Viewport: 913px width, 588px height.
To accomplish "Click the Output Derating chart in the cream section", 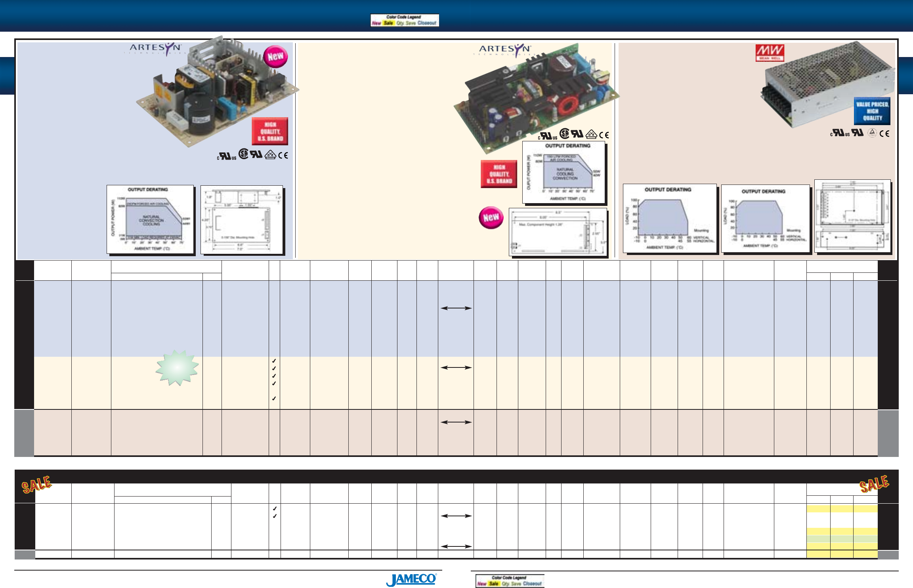I will pos(563,172).
